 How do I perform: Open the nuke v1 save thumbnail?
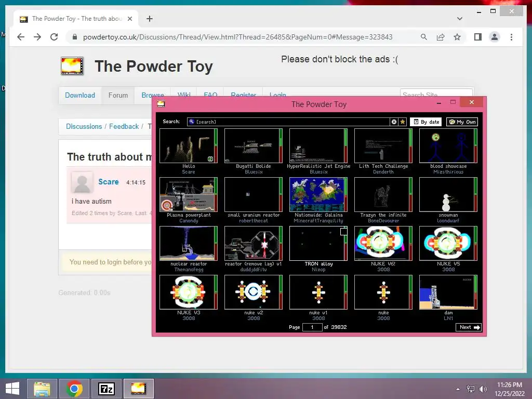coord(318,292)
